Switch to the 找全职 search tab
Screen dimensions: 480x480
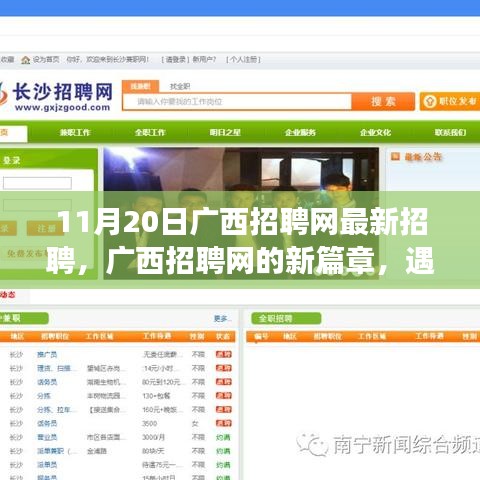[x=180, y=87]
